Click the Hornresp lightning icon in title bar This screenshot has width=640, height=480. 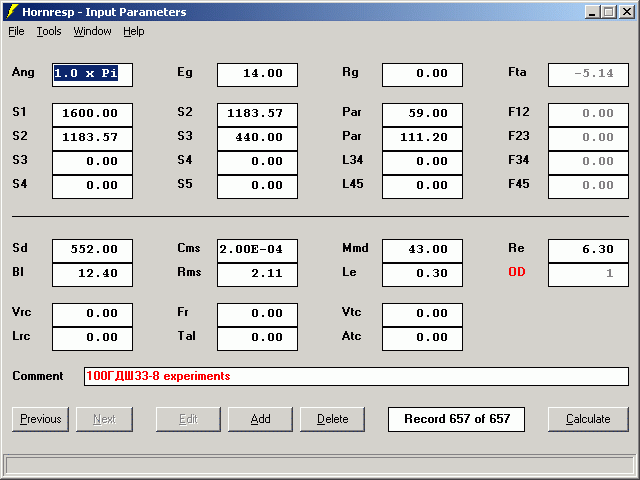(x=13, y=11)
